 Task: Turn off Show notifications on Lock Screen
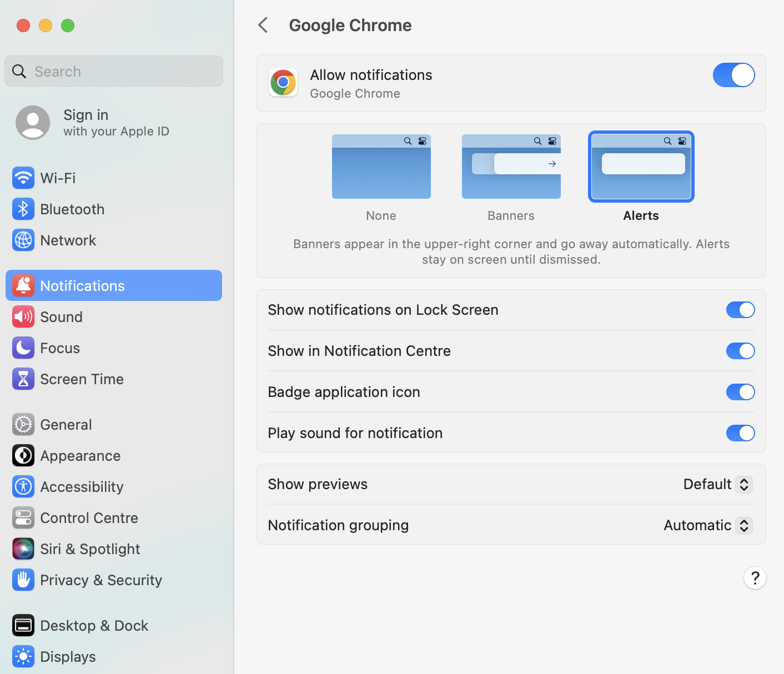click(x=740, y=310)
